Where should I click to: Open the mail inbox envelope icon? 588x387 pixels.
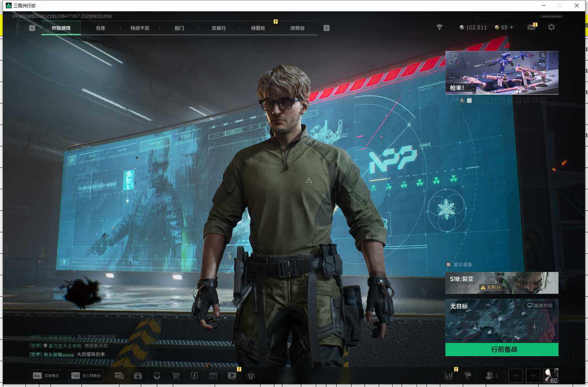(x=531, y=27)
